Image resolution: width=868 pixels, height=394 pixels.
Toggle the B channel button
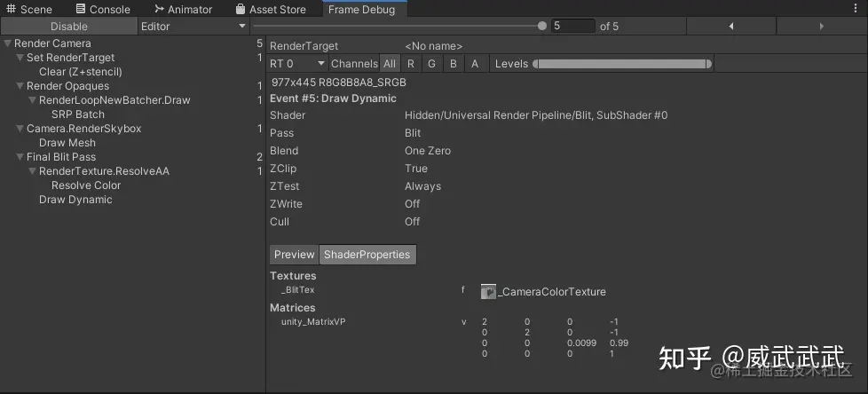coord(454,64)
